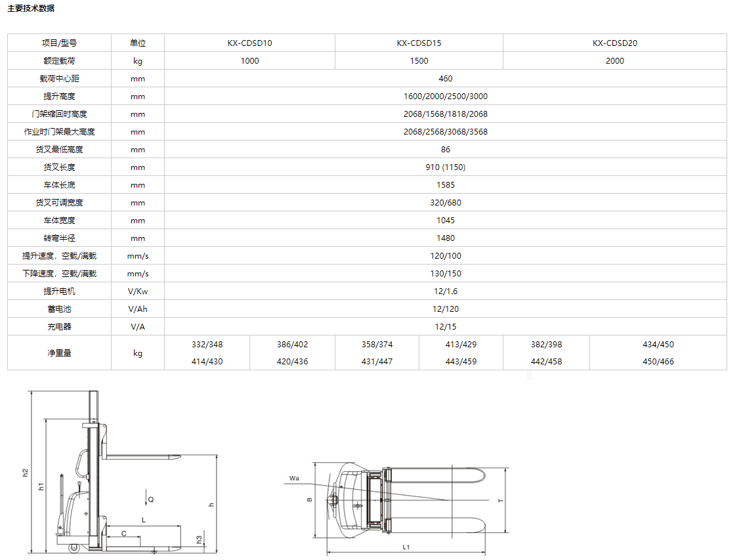
Task: Click the value 2068/2568/3068/3568
Action: [x=445, y=132]
